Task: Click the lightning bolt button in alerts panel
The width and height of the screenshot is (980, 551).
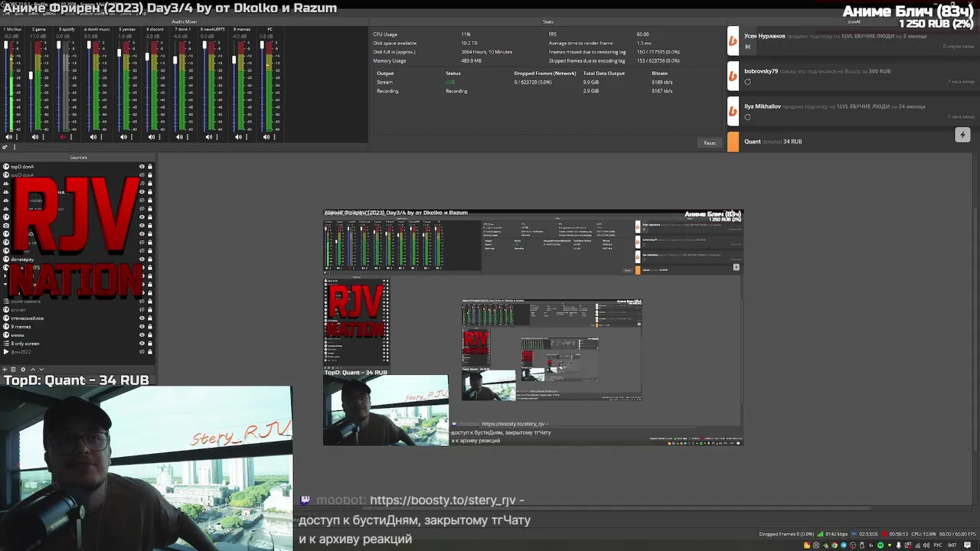Action: pos(962,135)
